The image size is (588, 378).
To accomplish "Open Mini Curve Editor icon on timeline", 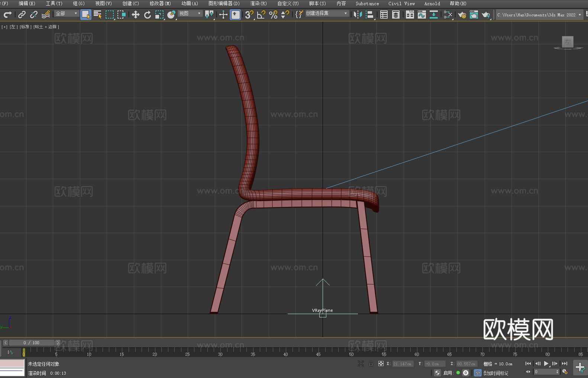I will [x=10, y=352].
